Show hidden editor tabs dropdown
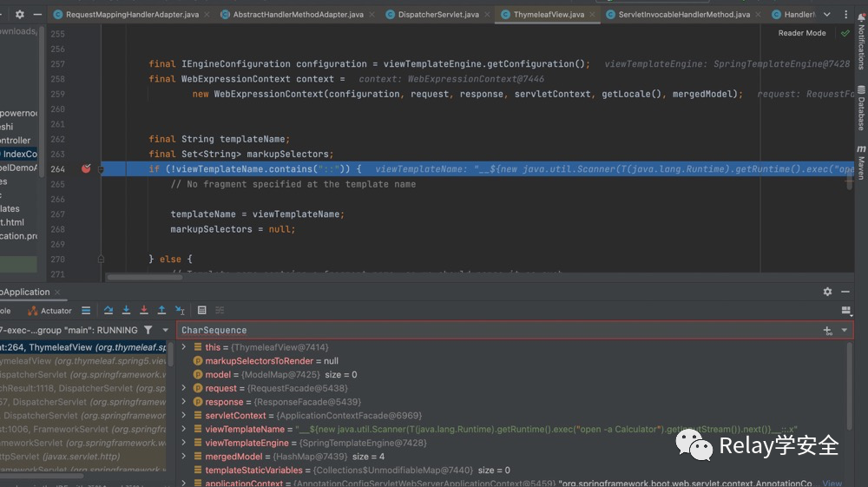This screenshot has width=868, height=487. [826, 15]
